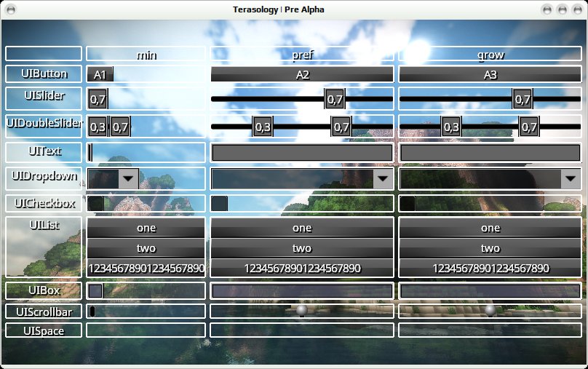Click the A3 button in grow column
Viewport: 588px width, 369px height.
pyautogui.click(x=490, y=74)
